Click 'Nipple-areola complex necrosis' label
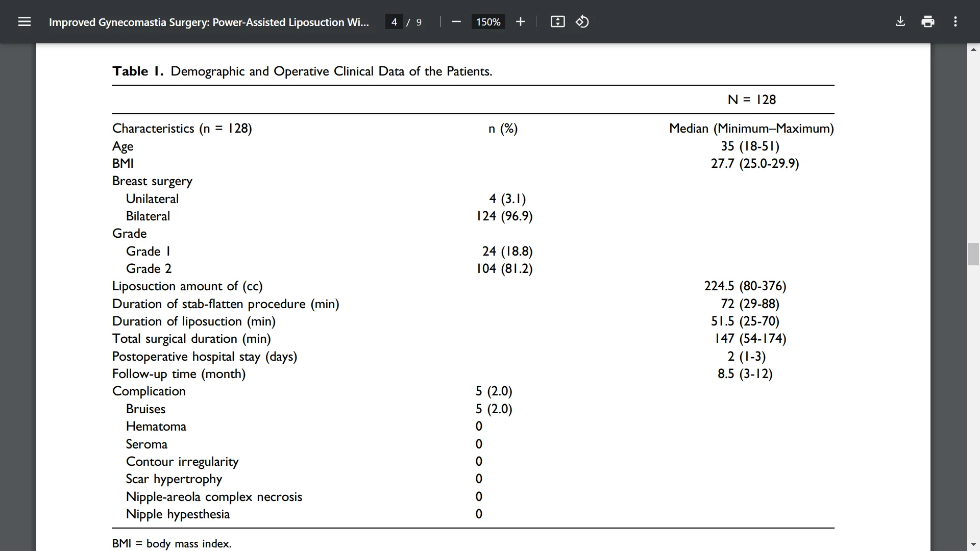980x551 pixels. point(214,497)
